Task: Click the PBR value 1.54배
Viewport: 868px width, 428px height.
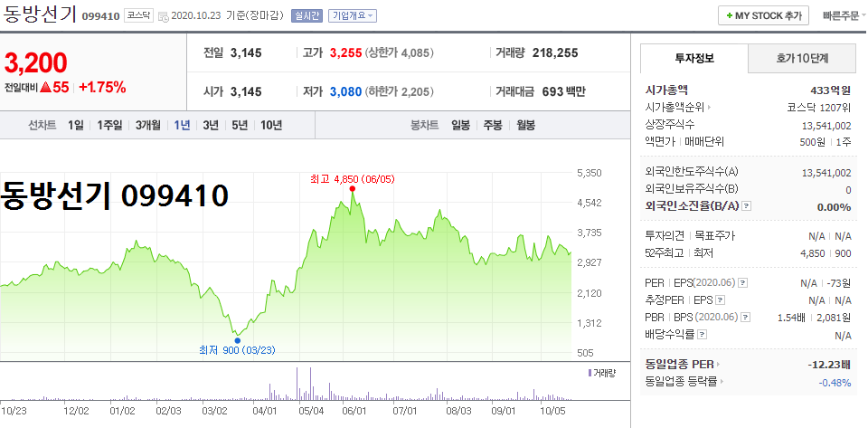Action: [792, 318]
